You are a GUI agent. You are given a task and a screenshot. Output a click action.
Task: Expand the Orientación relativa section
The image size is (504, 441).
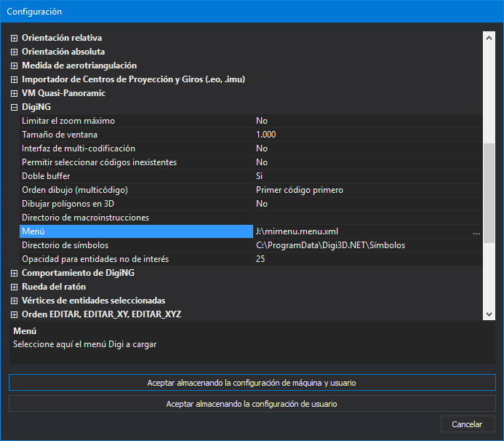pos(14,38)
